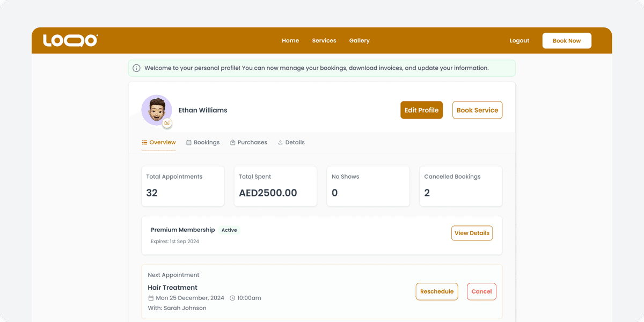Screen dimensions: 644x322
Task: Cancel the Hair Treatment appointment
Action: tap(481, 291)
